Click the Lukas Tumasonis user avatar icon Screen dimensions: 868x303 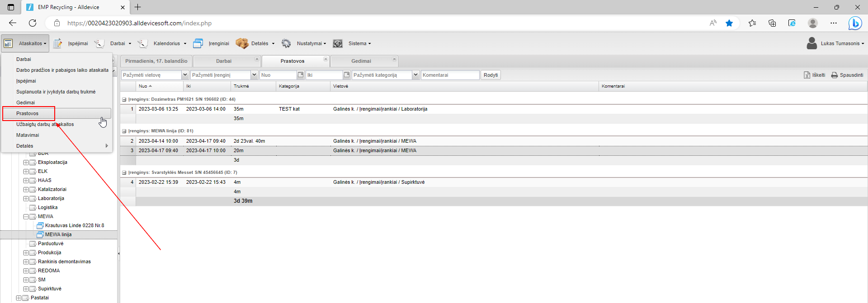coord(812,43)
